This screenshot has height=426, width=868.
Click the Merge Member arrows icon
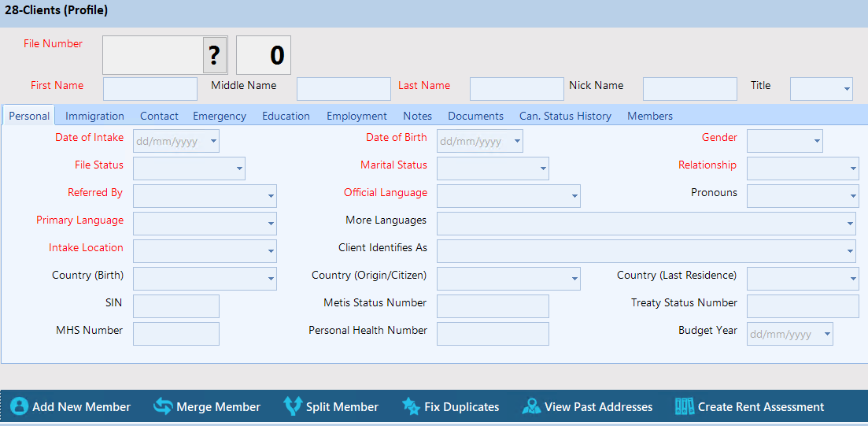tap(163, 406)
